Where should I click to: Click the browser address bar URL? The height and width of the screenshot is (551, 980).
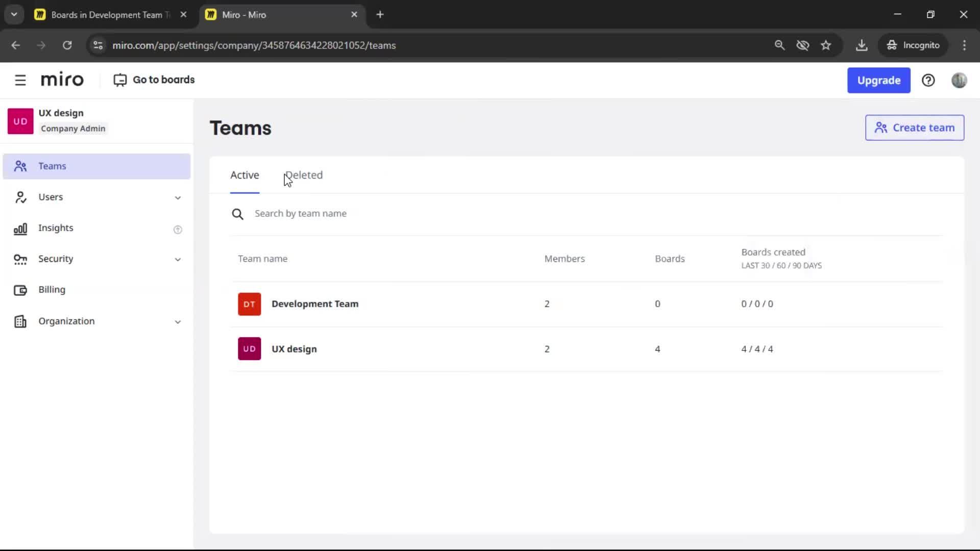(x=254, y=45)
